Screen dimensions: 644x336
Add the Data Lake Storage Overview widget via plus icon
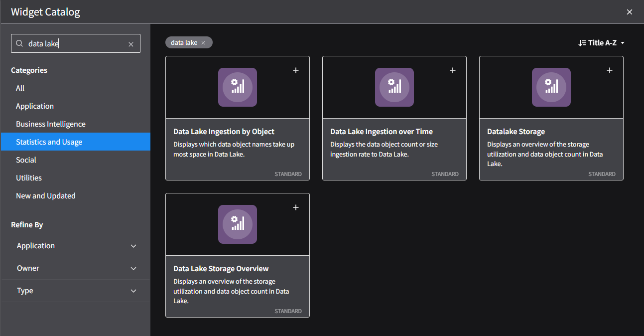click(296, 207)
